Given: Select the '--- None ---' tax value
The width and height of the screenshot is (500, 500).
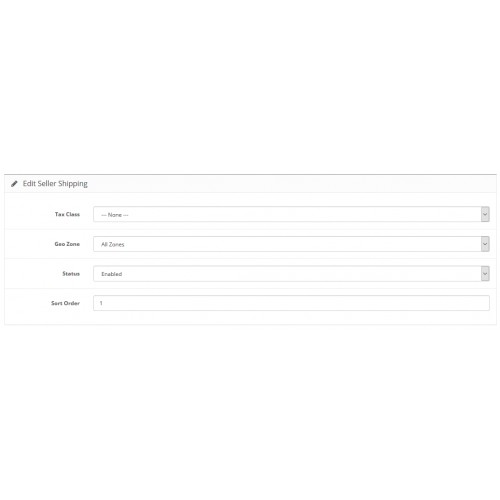Looking at the screenshot, I should [115, 215].
